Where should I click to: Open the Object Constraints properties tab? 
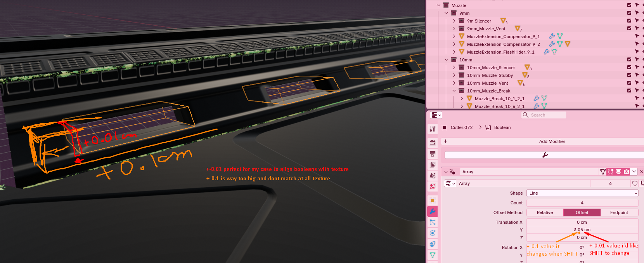pyautogui.click(x=433, y=244)
